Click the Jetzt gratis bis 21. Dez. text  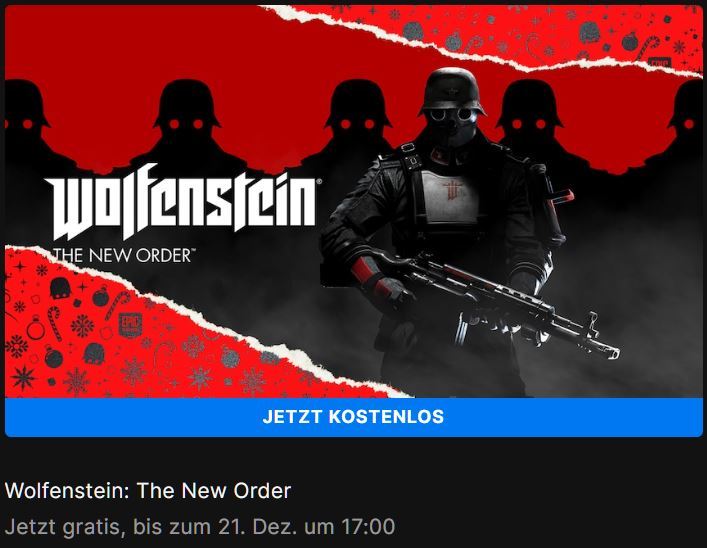(x=200, y=527)
